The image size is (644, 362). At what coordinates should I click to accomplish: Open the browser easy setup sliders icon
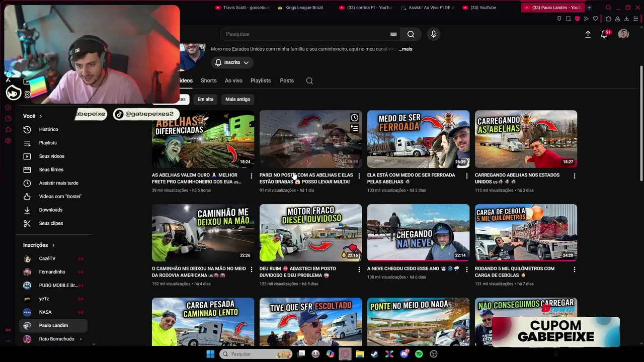click(x=635, y=19)
